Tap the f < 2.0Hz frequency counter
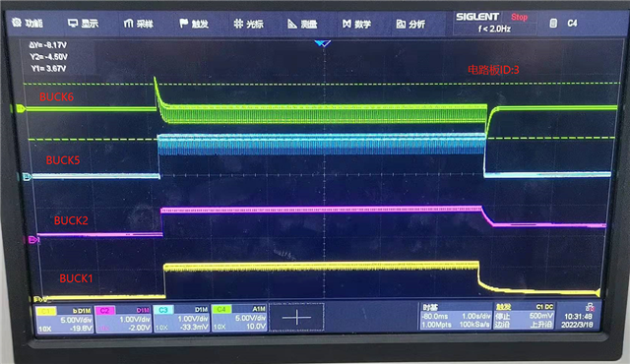The width and height of the screenshot is (630, 364). [494, 29]
